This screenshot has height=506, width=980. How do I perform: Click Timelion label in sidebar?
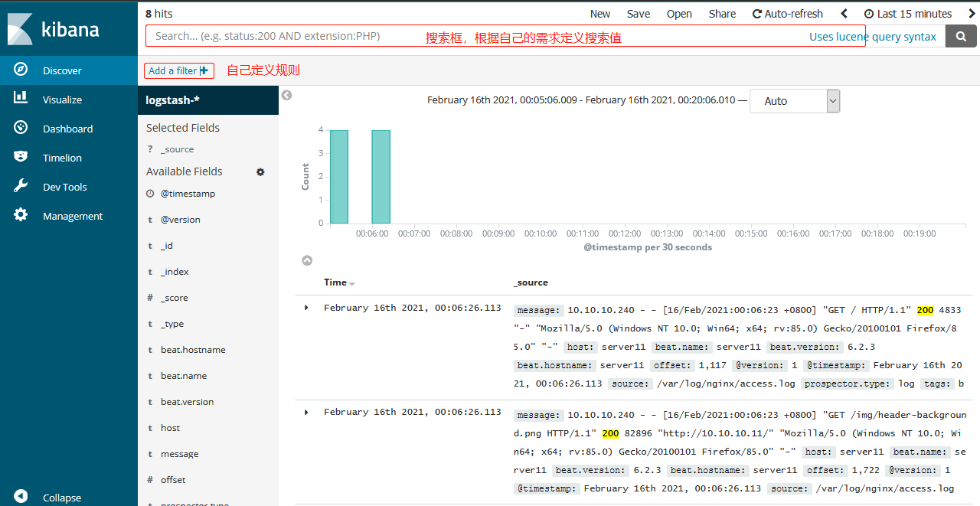pyautogui.click(x=62, y=158)
